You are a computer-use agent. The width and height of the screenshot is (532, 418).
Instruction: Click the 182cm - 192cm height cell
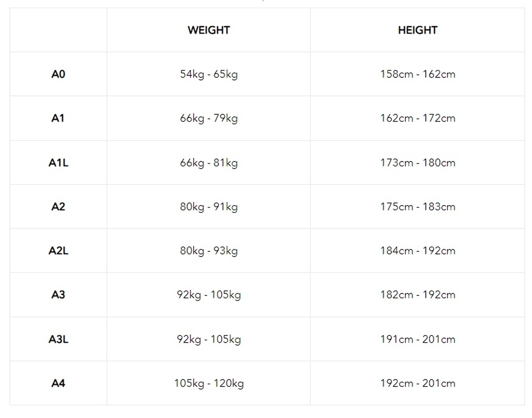click(x=418, y=294)
